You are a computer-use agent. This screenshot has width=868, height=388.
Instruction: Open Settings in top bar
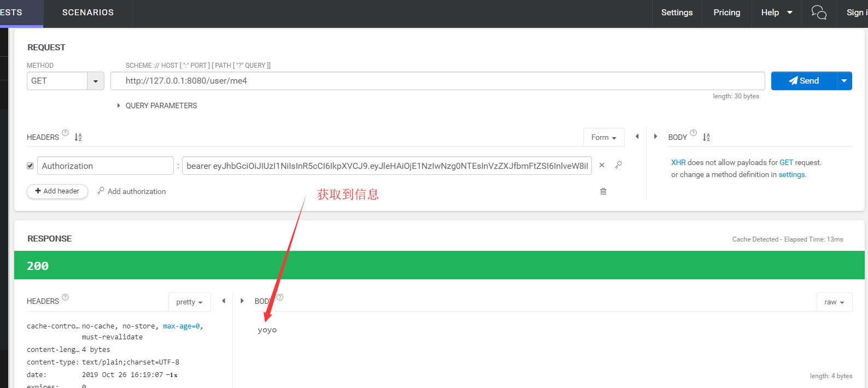(677, 13)
